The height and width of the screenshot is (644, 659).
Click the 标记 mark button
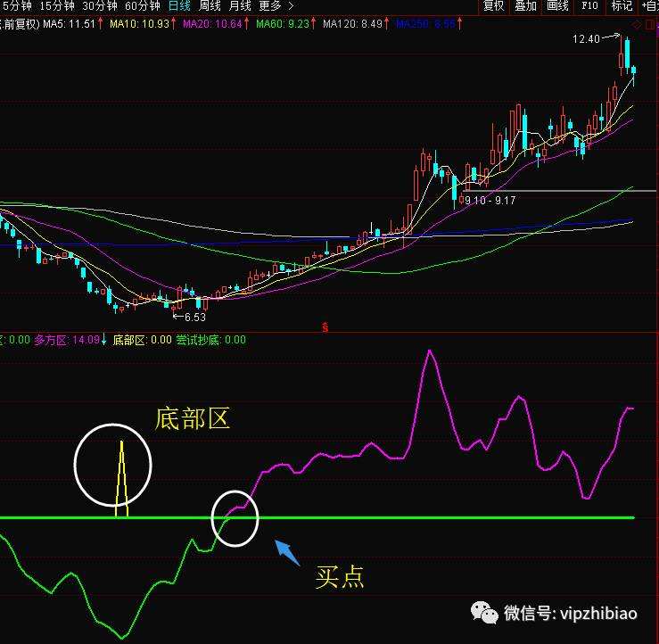(622, 6)
